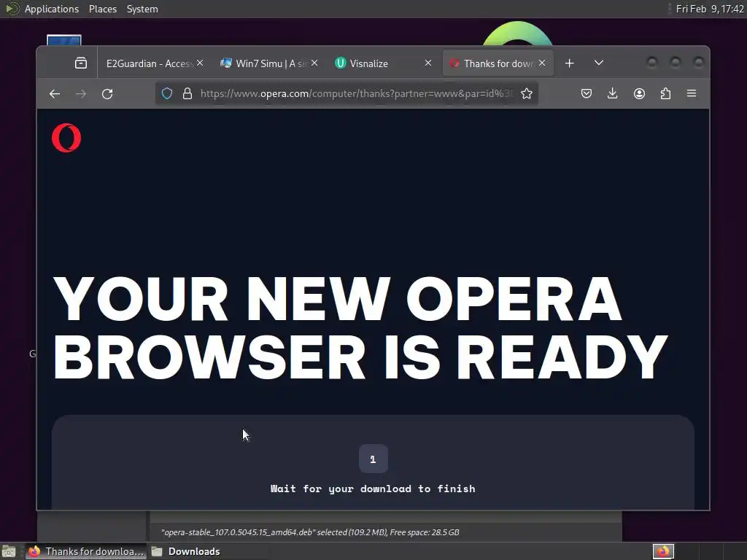Click the clock showing Fri Feb 9
The width and height of the screenshot is (747, 560).
710,9
